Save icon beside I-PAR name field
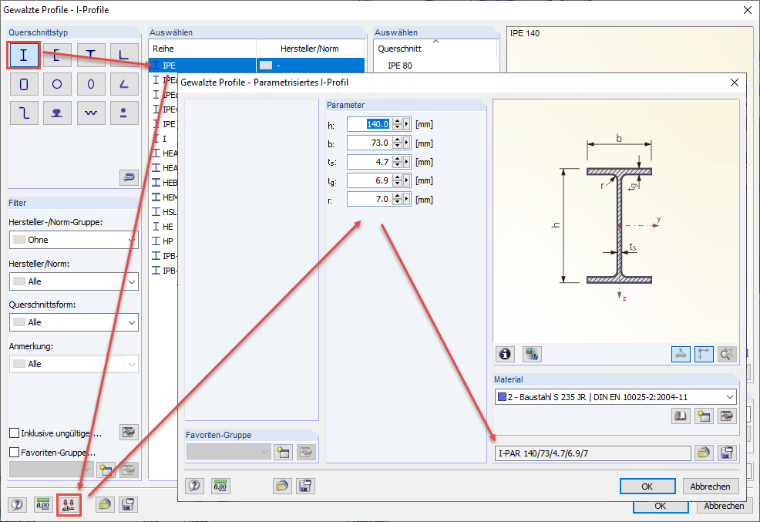The height and width of the screenshot is (522, 760). point(727,453)
